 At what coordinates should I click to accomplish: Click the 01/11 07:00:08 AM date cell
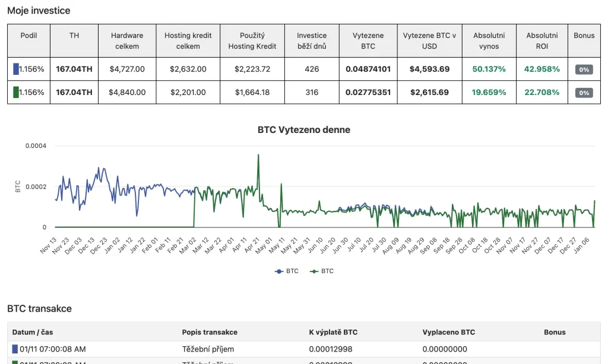point(53,349)
